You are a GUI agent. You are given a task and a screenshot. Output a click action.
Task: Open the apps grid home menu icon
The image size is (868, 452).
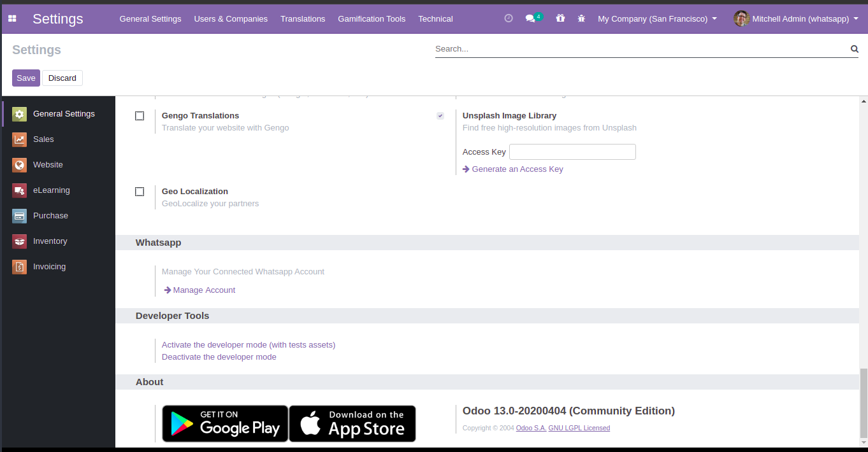pos(12,18)
